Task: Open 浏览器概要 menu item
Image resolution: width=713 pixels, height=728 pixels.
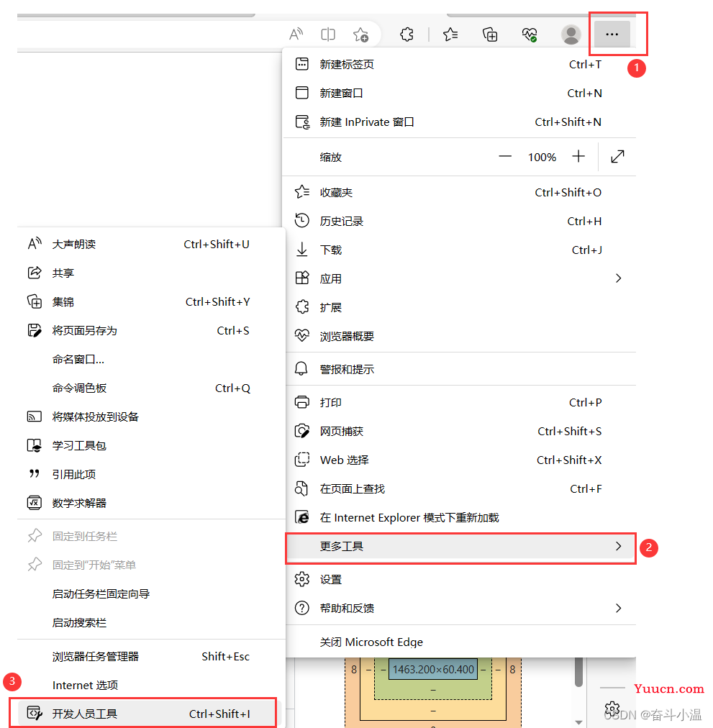Action: 459,337
